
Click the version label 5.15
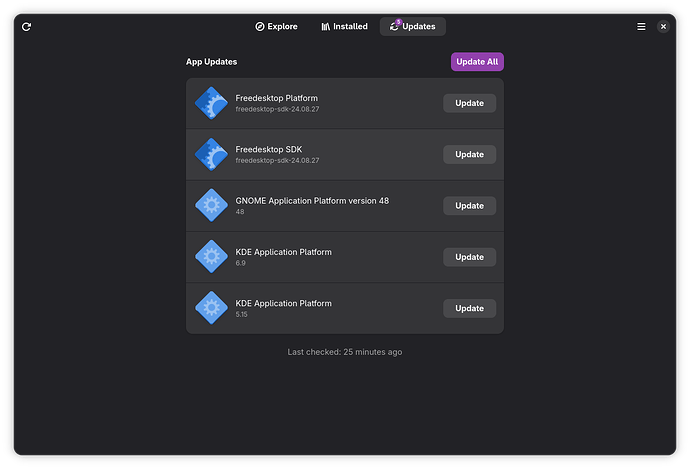tap(241, 314)
